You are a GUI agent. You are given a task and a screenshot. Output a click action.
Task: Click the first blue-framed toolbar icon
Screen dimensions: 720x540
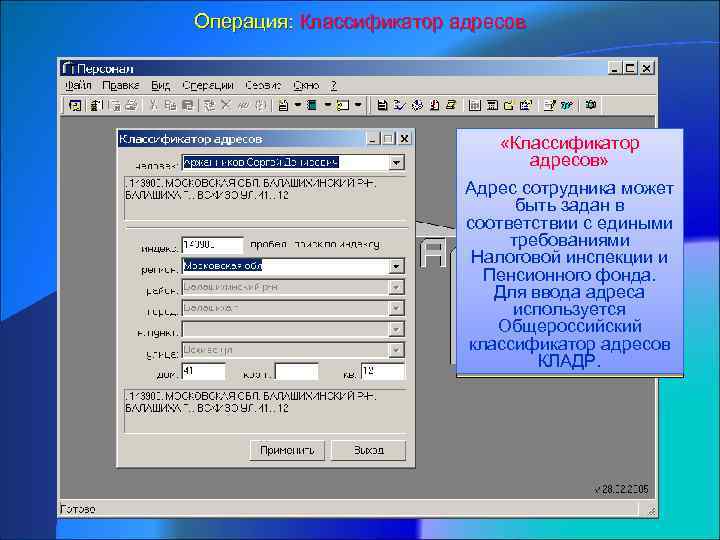[x=75, y=105]
